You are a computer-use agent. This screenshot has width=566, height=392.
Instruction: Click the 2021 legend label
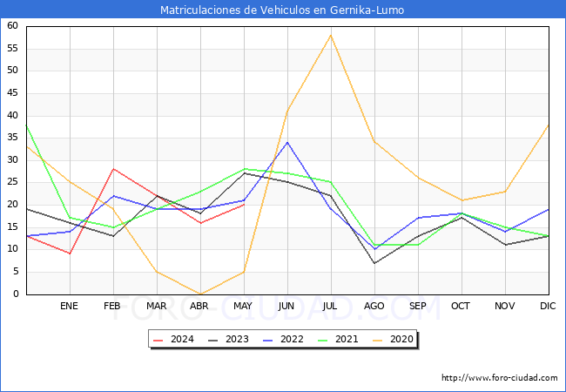(347, 340)
